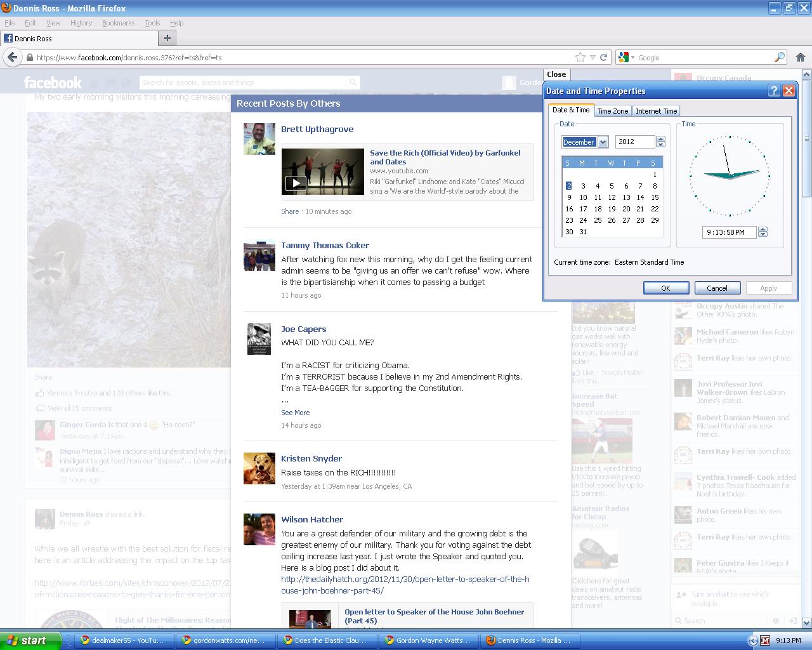The image size is (812, 650).
Task: Open the Edit menu
Action: point(30,23)
